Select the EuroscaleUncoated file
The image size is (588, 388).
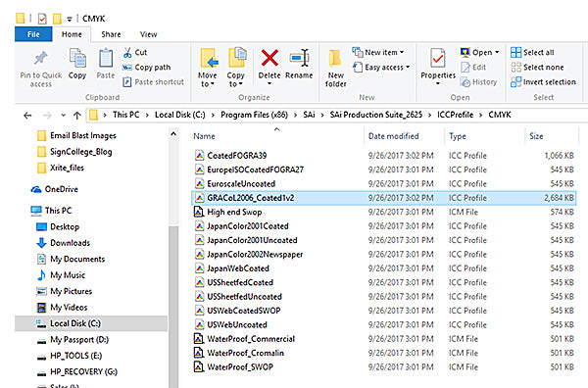383,183
